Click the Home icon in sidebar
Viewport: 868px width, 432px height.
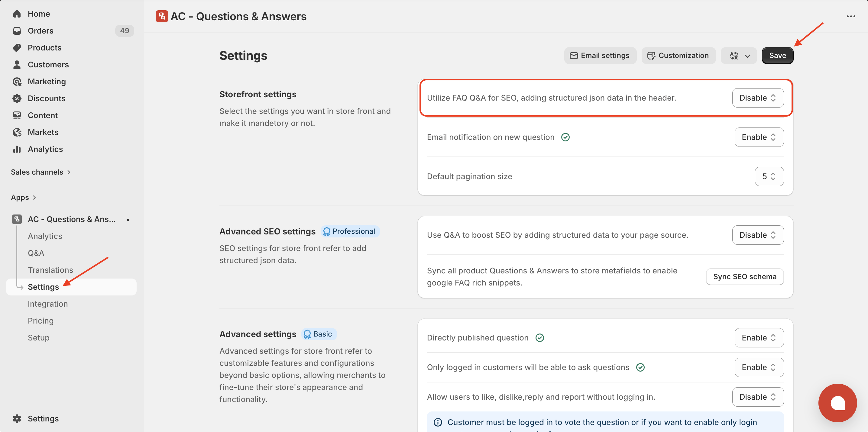pos(17,14)
